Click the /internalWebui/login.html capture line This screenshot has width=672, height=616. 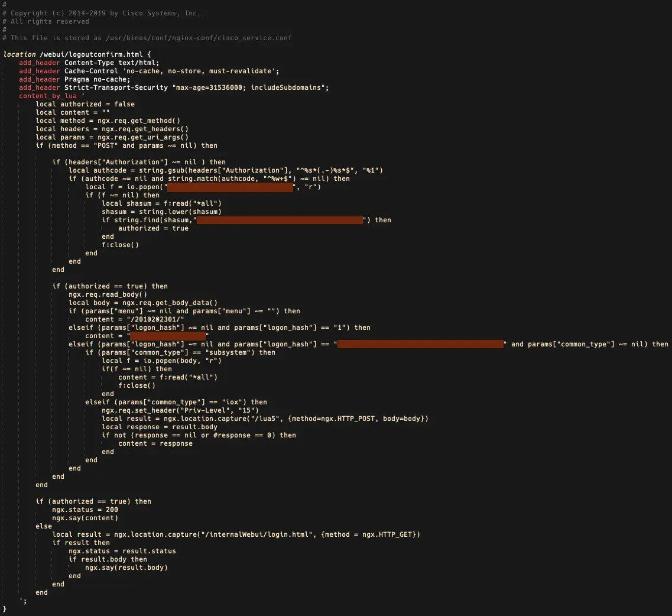tap(236, 534)
